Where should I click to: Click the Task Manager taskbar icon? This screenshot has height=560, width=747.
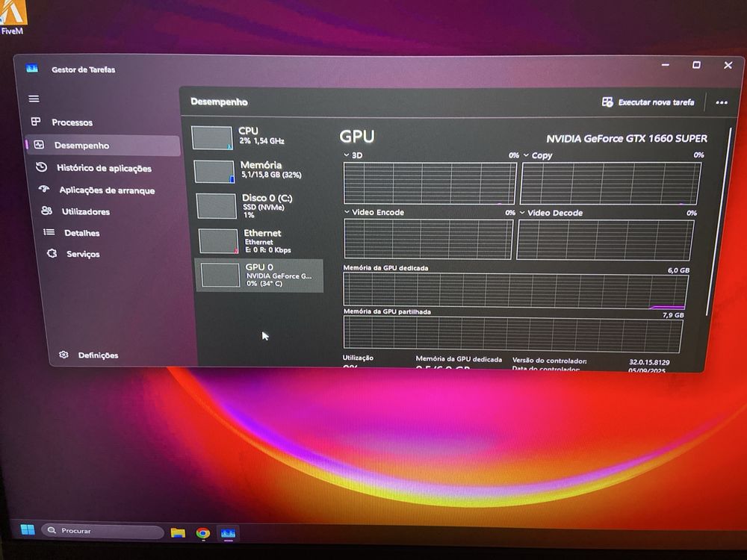pos(228,533)
